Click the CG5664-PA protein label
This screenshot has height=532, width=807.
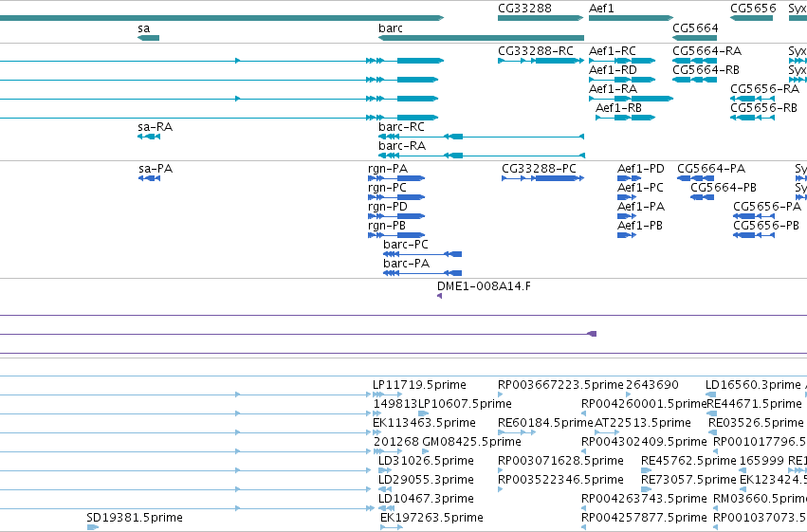point(711,169)
